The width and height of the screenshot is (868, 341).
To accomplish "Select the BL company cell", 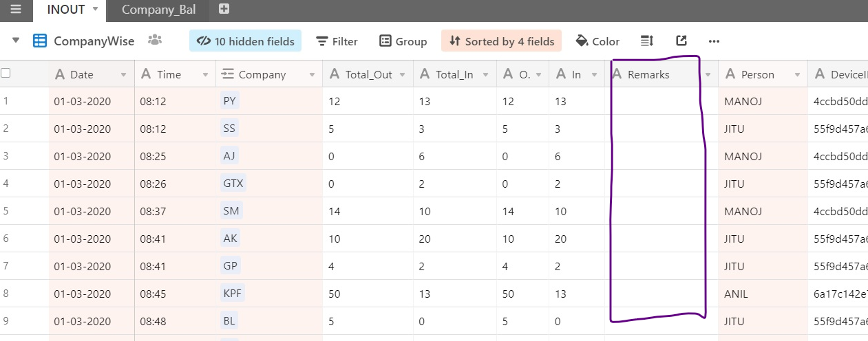I will [270, 321].
